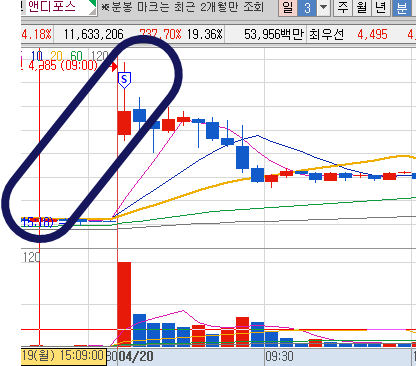Switch to the 주 weekly chart
The height and width of the screenshot is (366, 416).
(343, 8)
